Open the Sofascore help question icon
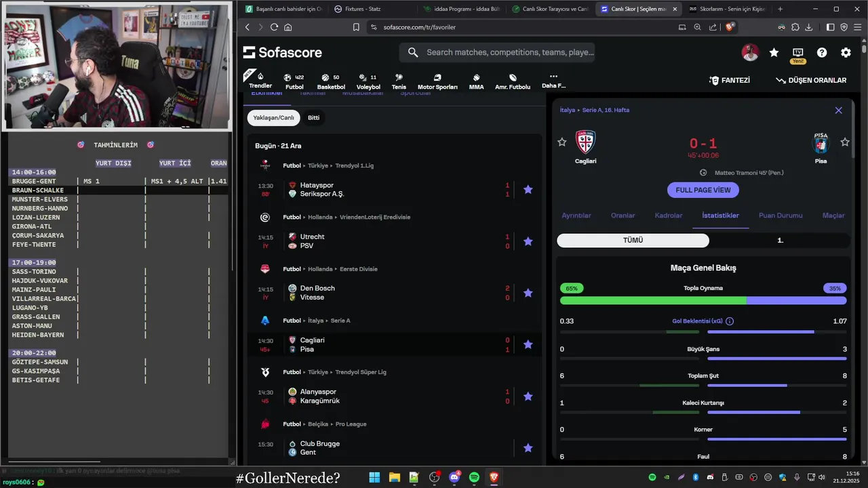Screen dimensions: 868x488 tap(822, 53)
